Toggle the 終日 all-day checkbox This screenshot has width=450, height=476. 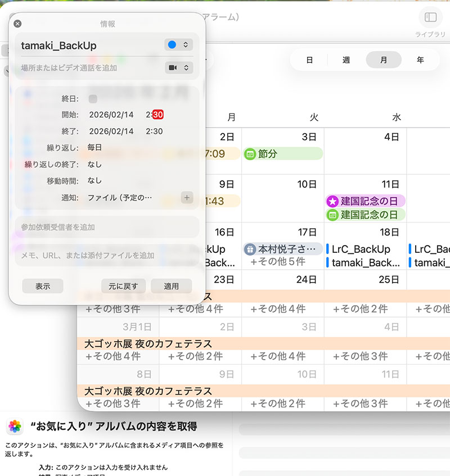(93, 99)
